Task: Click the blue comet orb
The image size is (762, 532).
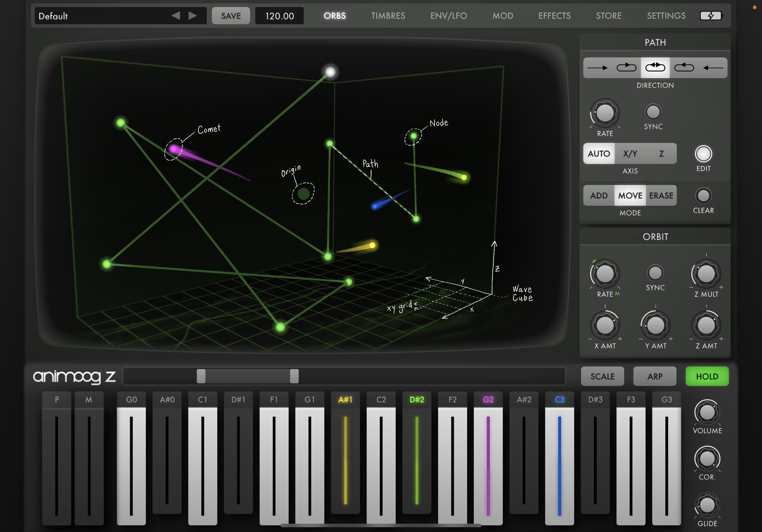Action: click(x=375, y=207)
